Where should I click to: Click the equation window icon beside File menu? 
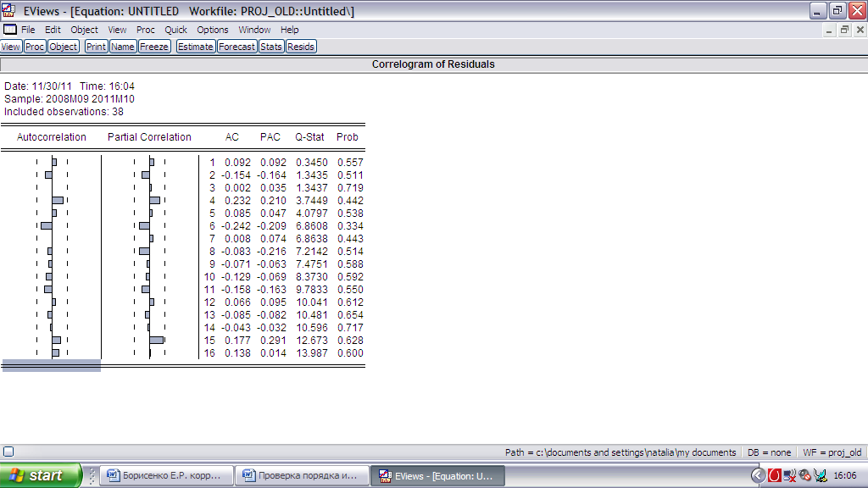10,30
